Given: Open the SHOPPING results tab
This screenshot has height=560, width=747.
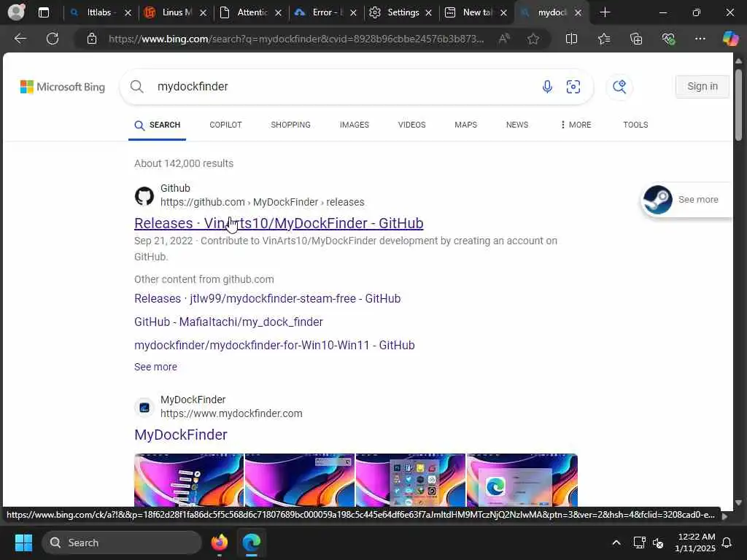Looking at the screenshot, I should point(290,125).
